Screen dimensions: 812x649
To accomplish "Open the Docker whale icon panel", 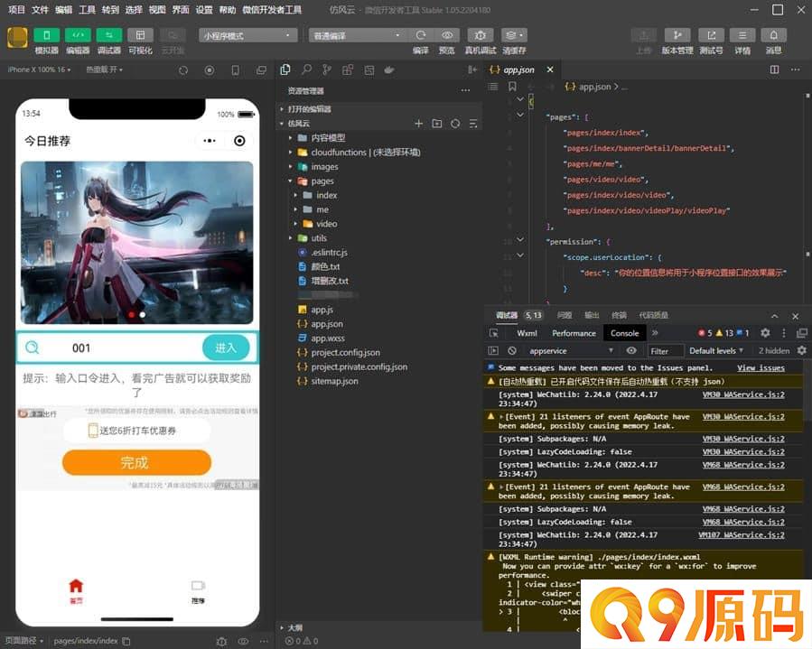I will click(x=389, y=70).
